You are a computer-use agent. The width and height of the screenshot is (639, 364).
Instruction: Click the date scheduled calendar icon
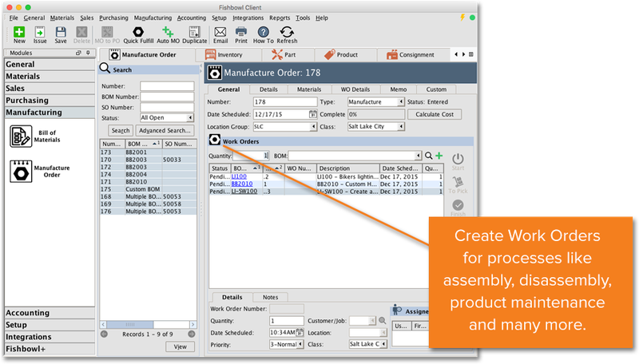pyautogui.click(x=312, y=114)
